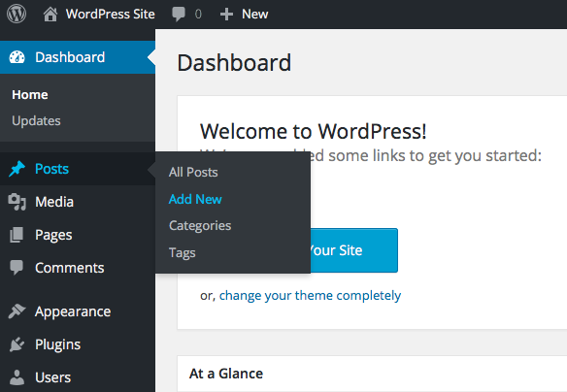Click the Media library icon
Image resolution: width=567 pixels, height=392 pixels.
(17, 202)
